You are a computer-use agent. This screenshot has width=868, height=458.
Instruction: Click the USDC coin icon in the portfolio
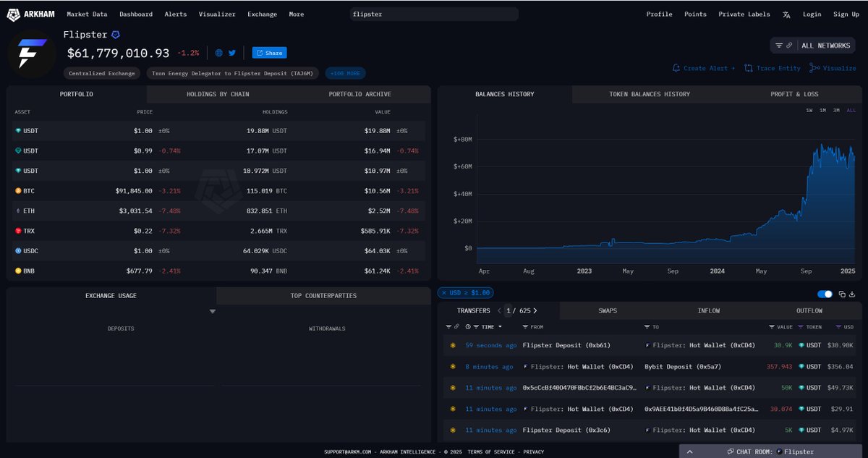pos(19,250)
